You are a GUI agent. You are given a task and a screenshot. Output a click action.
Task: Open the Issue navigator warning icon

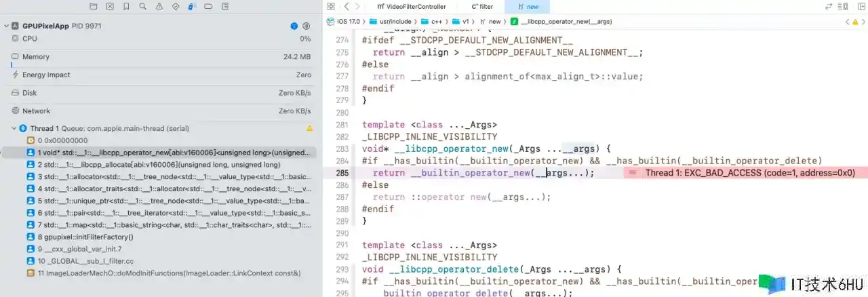159,7
